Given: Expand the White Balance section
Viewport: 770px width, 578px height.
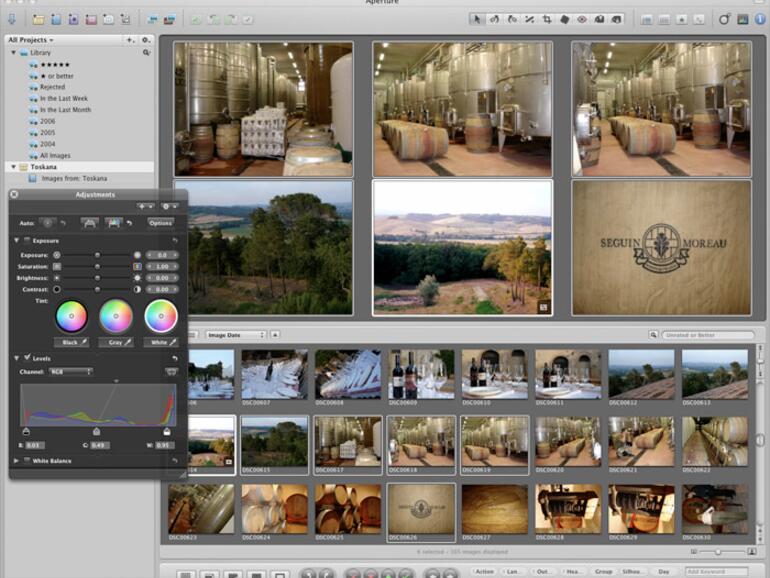Looking at the screenshot, I should 16,461.
